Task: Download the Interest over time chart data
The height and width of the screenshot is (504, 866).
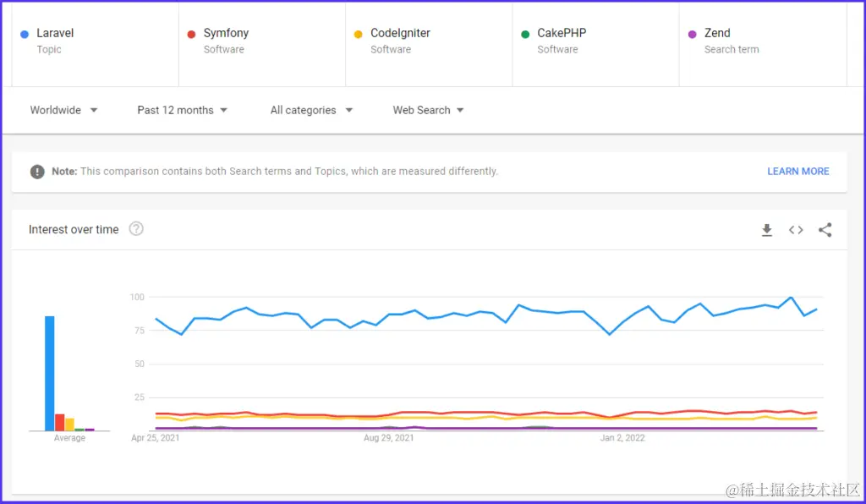Action: [x=766, y=229]
